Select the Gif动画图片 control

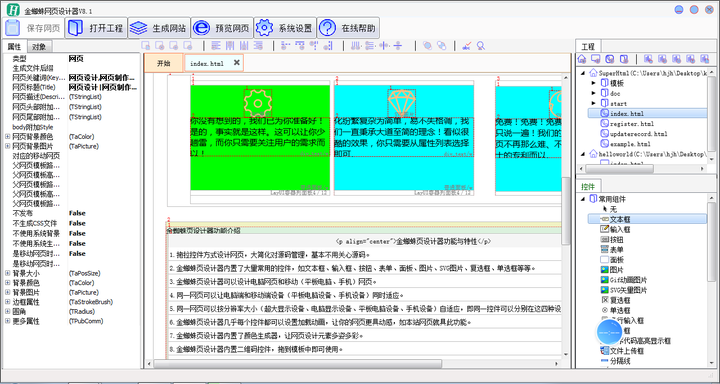click(628, 280)
